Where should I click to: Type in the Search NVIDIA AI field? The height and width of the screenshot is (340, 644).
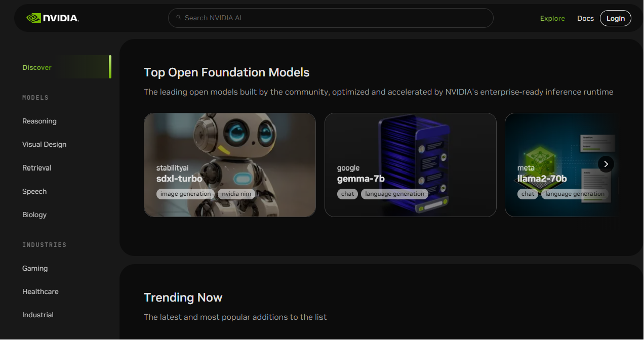pos(334,18)
